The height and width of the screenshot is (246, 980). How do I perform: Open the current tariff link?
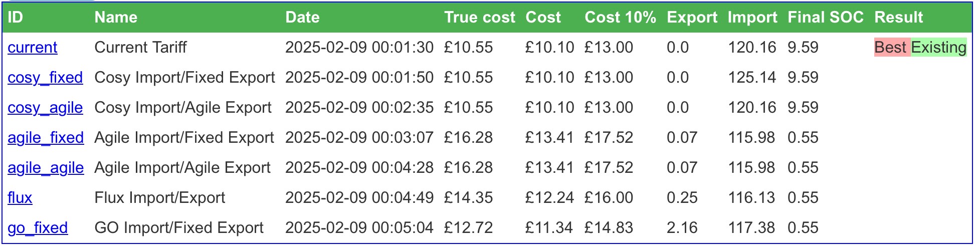click(33, 48)
